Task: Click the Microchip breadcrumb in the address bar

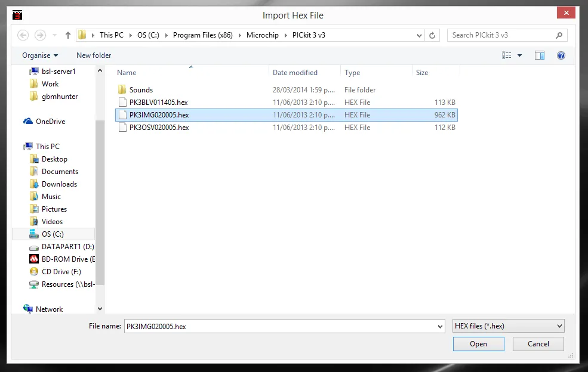Action: point(263,35)
